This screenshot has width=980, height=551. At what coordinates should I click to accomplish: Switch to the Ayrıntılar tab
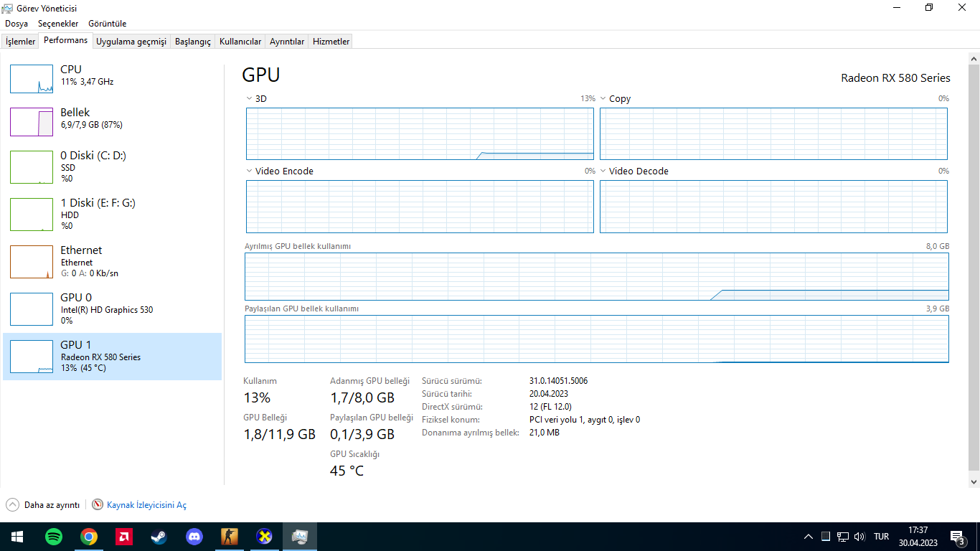coord(287,42)
